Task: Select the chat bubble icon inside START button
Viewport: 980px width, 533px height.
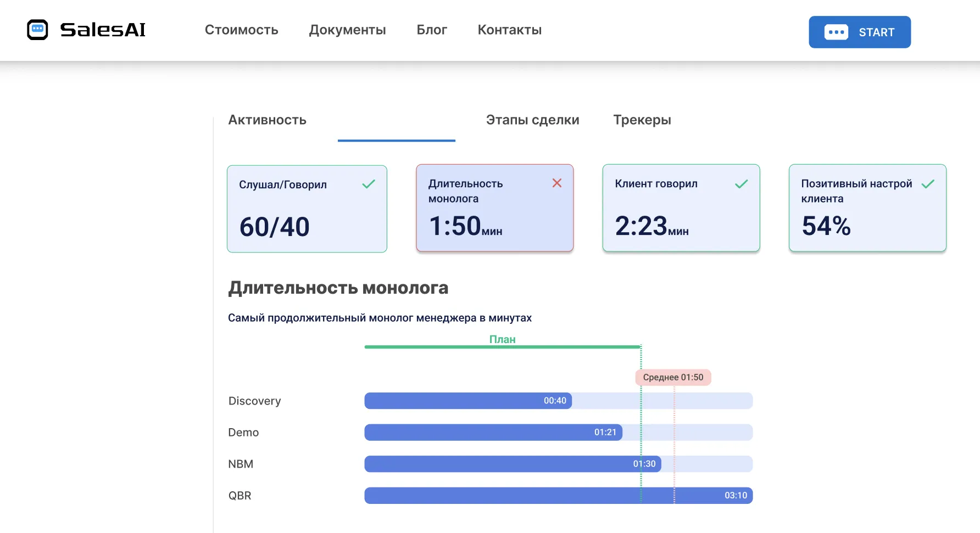Action: coord(836,32)
